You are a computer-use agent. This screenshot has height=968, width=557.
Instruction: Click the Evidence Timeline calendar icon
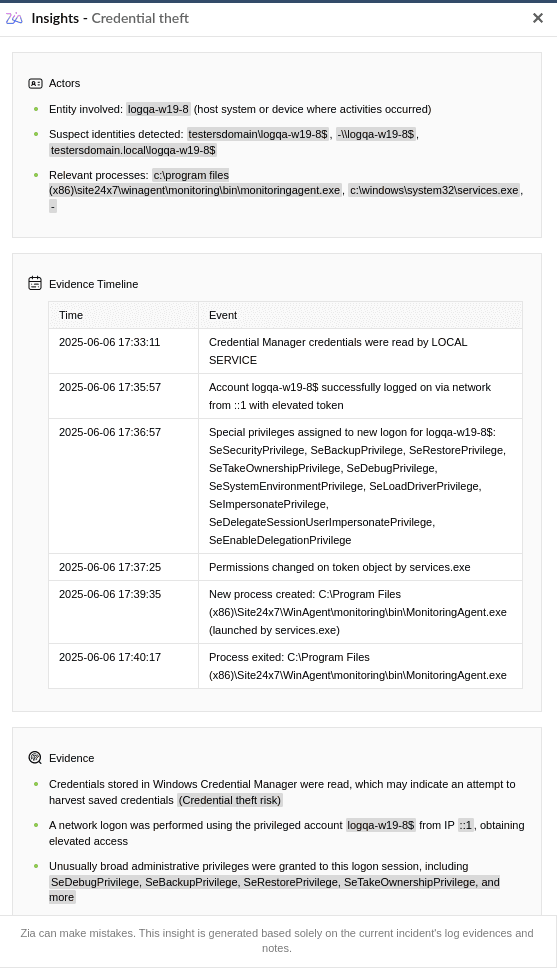click(35, 283)
